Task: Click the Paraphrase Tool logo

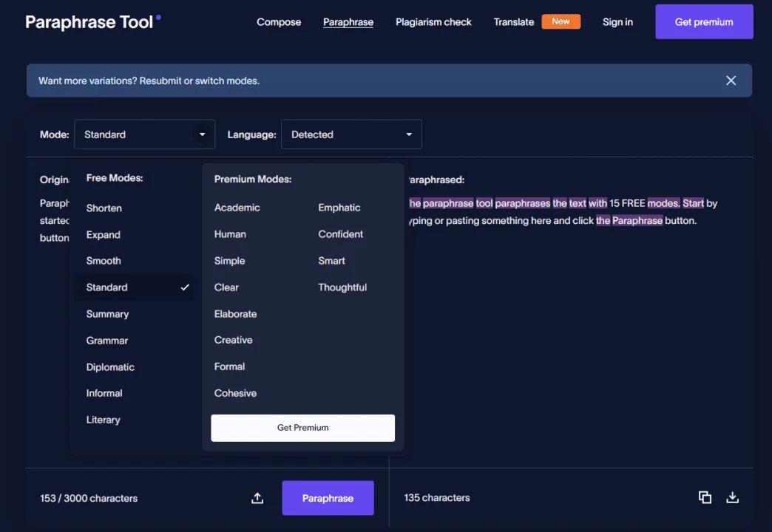Action: point(92,21)
